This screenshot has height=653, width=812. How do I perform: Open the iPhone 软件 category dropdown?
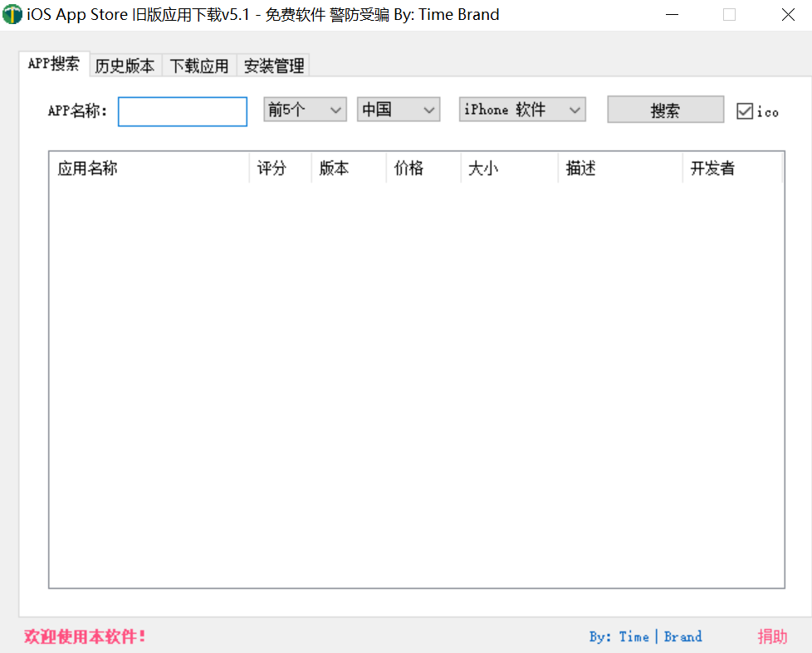click(x=521, y=109)
